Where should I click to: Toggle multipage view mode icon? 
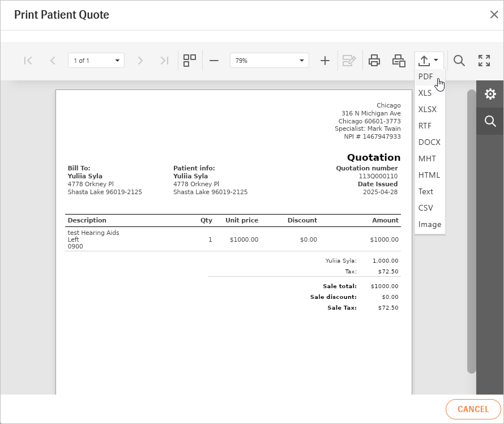[190, 61]
